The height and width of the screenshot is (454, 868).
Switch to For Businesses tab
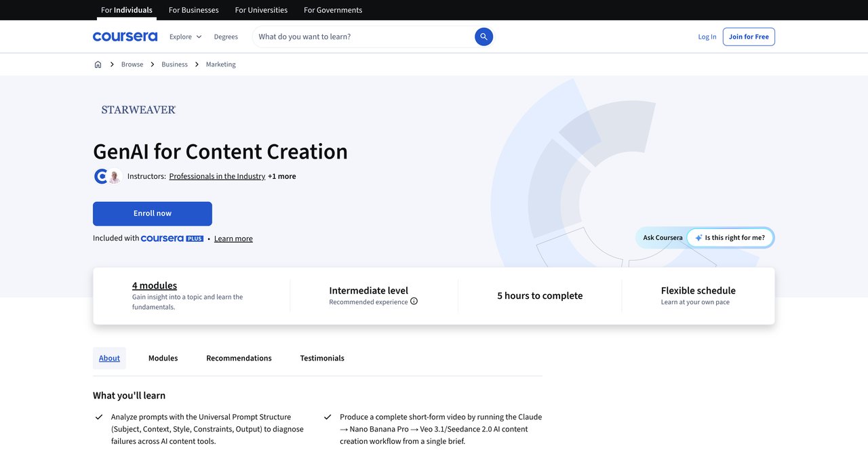(193, 10)
